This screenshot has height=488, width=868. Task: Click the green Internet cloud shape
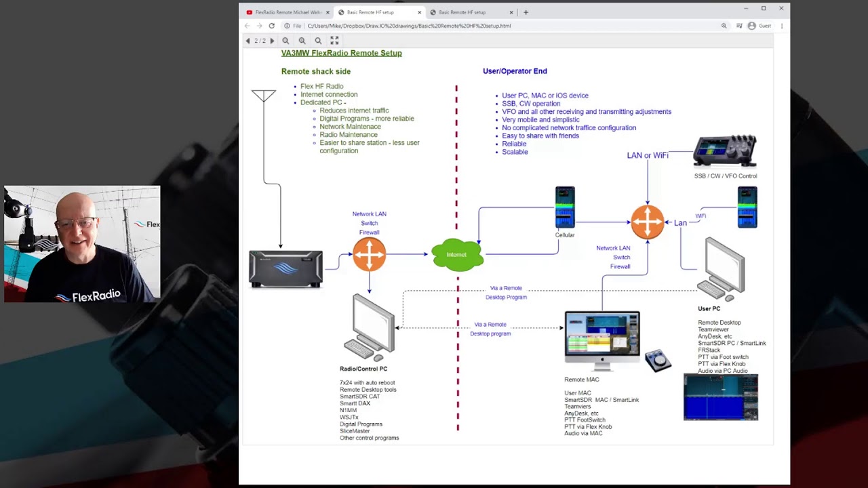click(x=457, y=255)
